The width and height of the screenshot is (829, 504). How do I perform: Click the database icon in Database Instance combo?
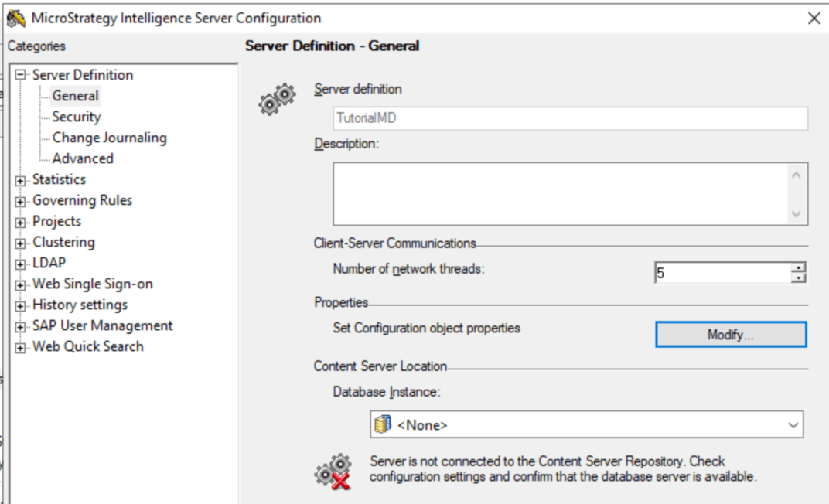pyautogui.click(x=383, y=424)
